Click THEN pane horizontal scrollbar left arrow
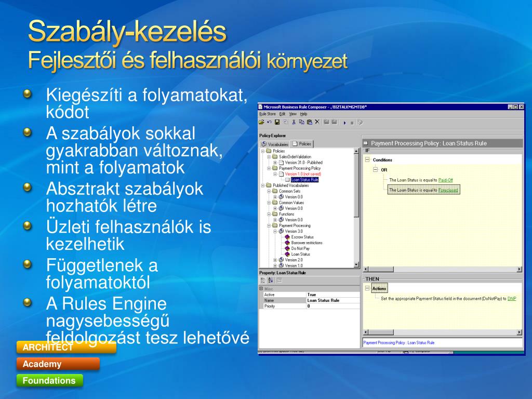The width and height of the screenshot is (532, 399). [x=366, y=332]
